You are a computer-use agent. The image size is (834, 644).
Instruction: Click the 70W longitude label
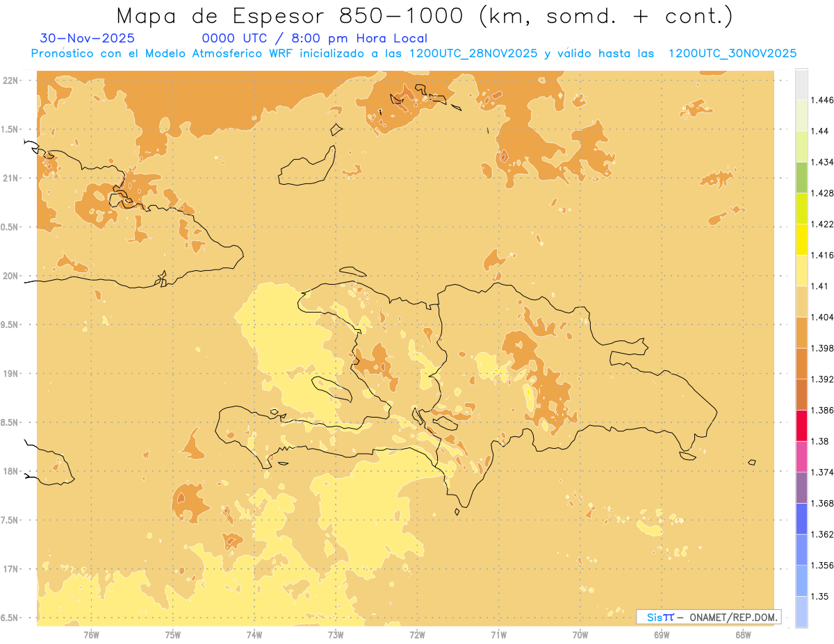[x=580, y=634]
